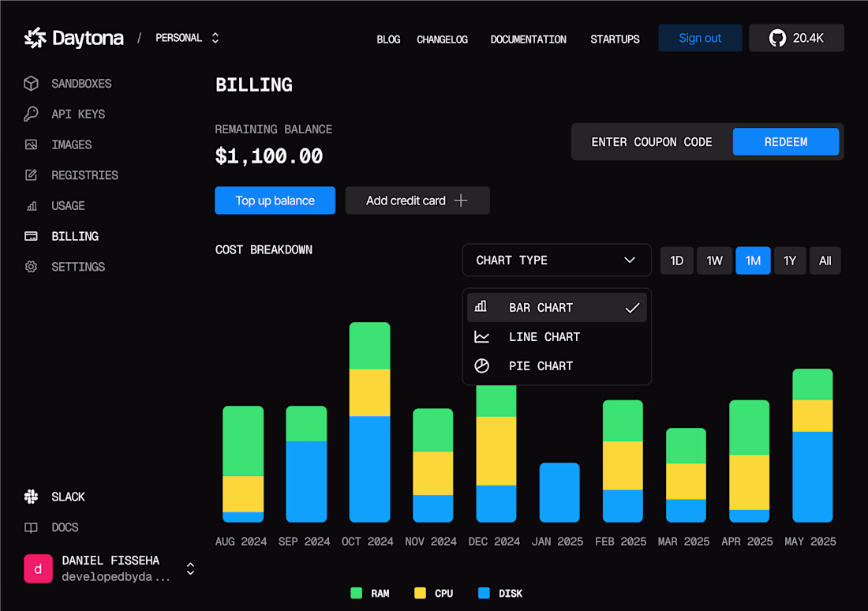The height and width of the screenshot is (611, 868).
Task: Click the Billing card icon
Action: click(31, 237)
